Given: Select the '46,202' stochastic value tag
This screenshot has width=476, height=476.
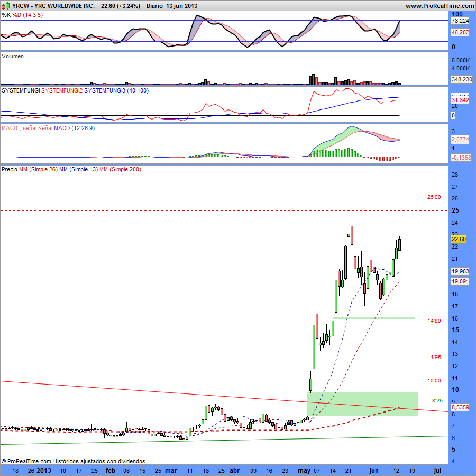Looking at the screenshot, I should coord(460,32).
